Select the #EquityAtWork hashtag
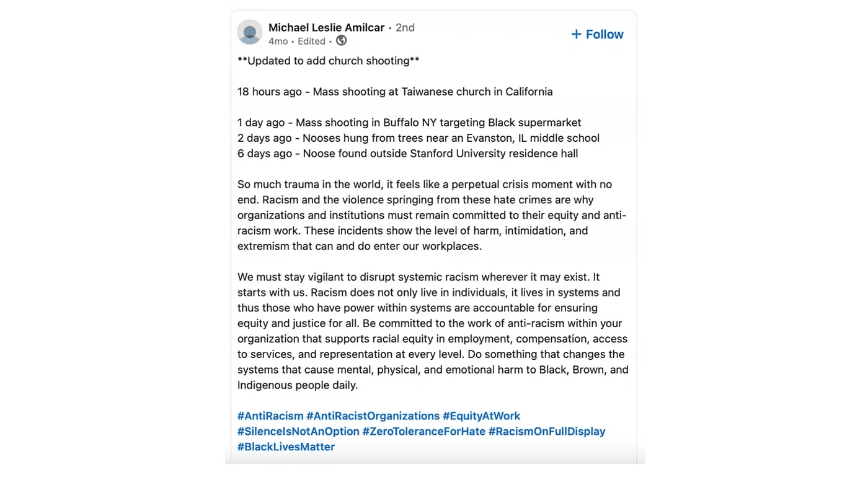The width and height of the screenshot is (868, 480). 482,416
